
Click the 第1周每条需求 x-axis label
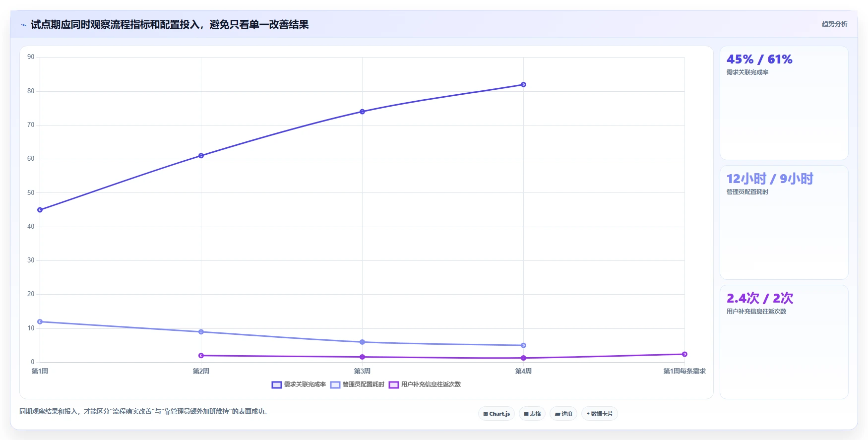pyautogui.click(x=684, y=371)
